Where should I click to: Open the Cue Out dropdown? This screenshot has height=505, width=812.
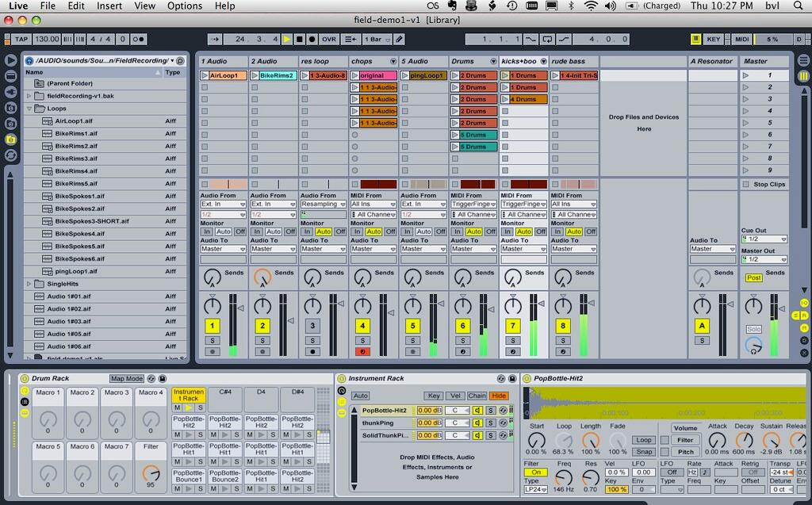point(764,239)
